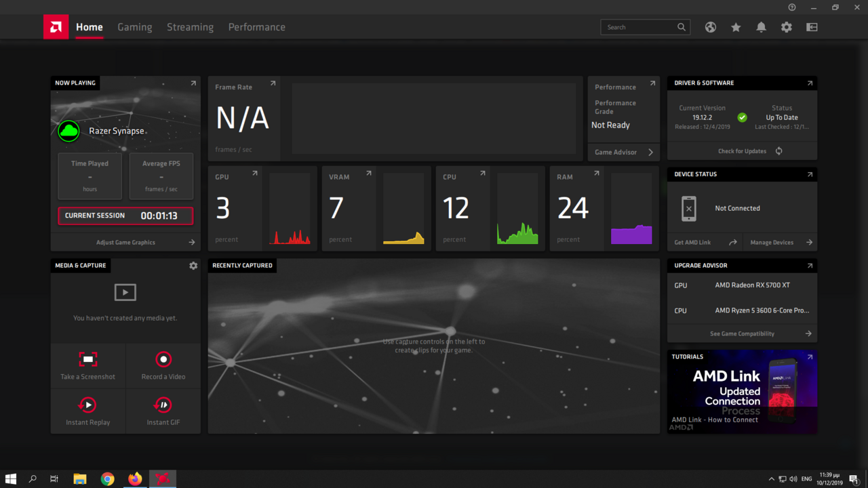Open notifications bell icon

(x=761, y=27)
